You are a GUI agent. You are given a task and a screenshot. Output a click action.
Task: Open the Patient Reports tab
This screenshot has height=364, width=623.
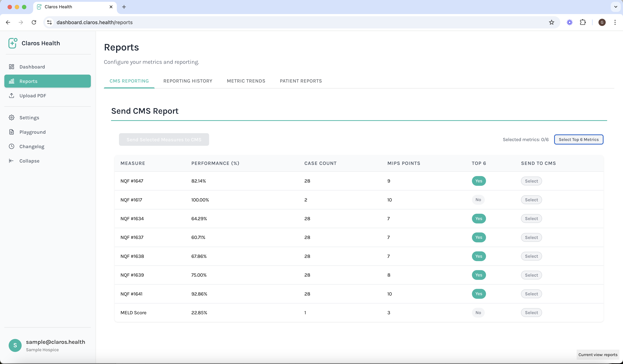point(301,81)
